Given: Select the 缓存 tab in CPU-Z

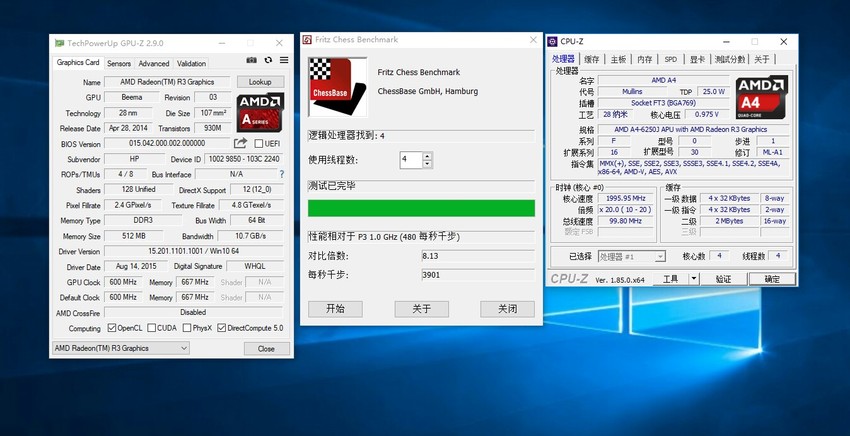Looking at the screenshot, I should click(591, 59).
